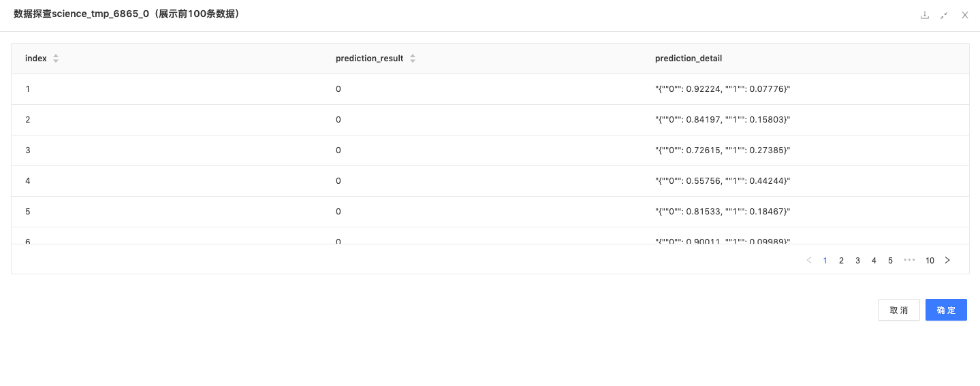Click the 取消 cancel button
This screenshot has height=386, width=980.
899,310
